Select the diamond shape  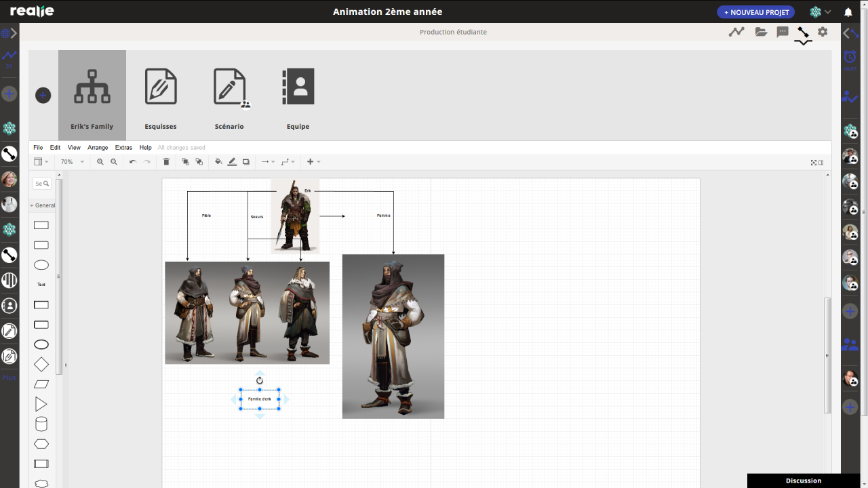point(41,364)
